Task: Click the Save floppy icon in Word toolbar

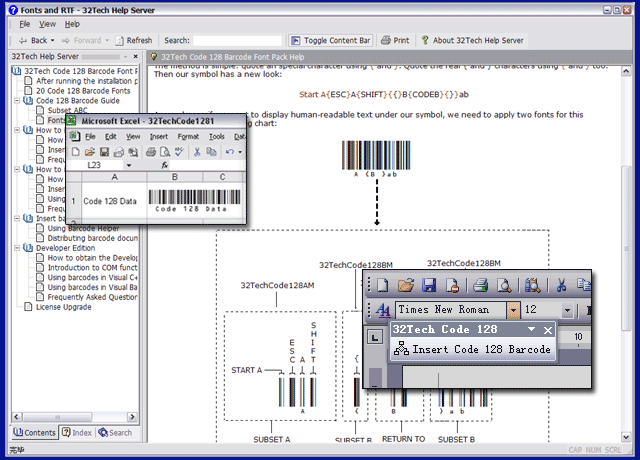Action: [429, 285]
